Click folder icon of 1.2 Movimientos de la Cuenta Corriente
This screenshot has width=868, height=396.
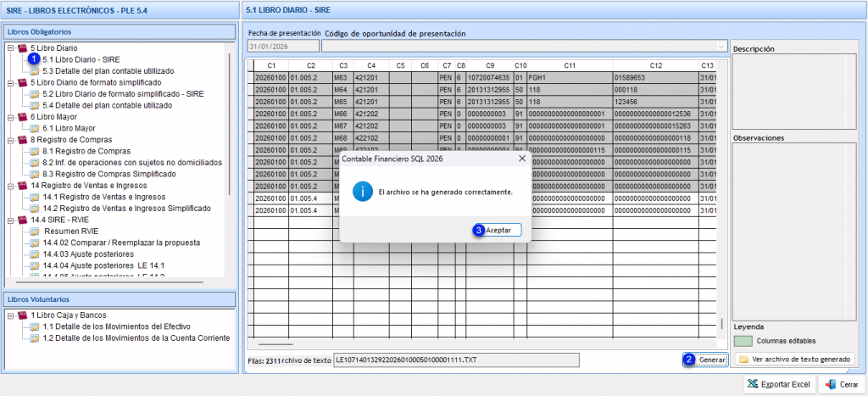click(34, 338)
